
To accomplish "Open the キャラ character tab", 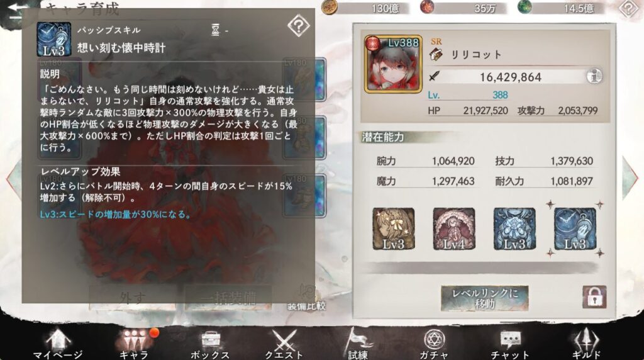I will click(x=135, y=344).
